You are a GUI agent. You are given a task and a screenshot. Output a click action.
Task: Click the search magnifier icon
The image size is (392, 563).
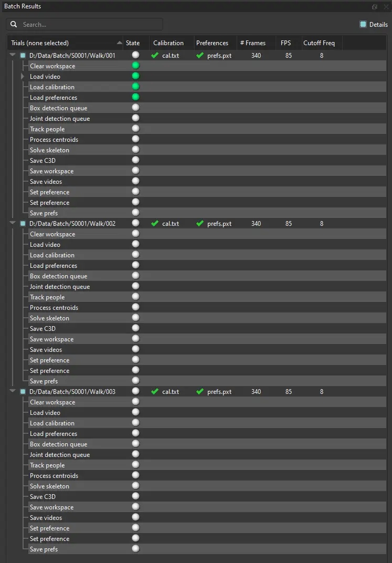(14, 25)
